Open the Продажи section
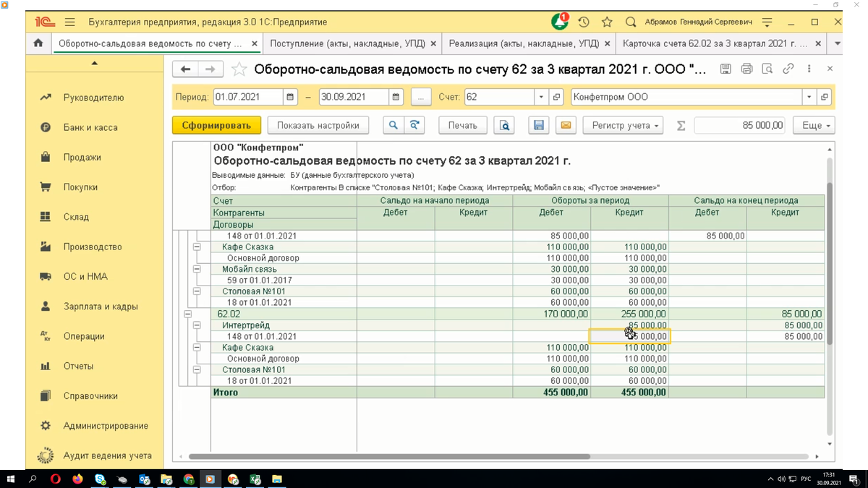The height and width of the screenshot is (488, 868). click(x=82, y=157)
